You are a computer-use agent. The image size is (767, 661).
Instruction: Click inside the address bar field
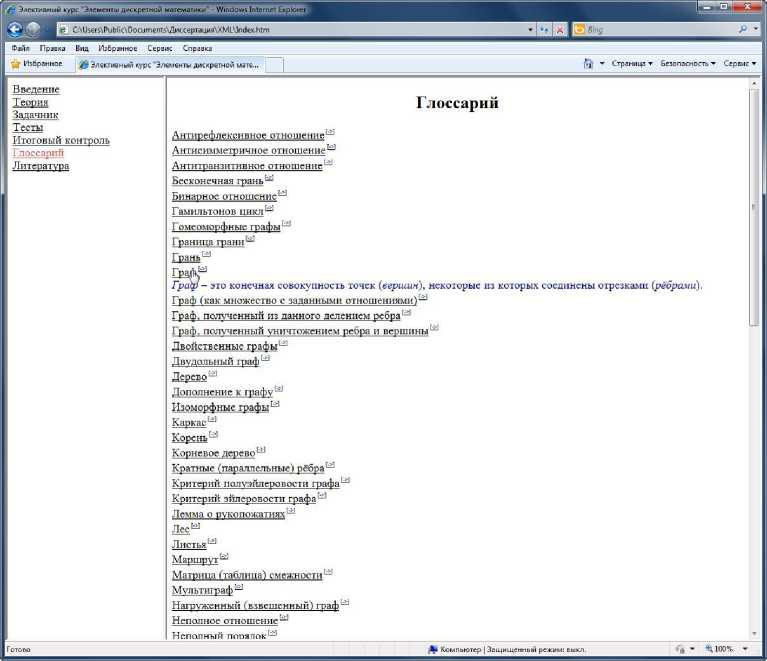pyautogui.click(x=293, y=30)
